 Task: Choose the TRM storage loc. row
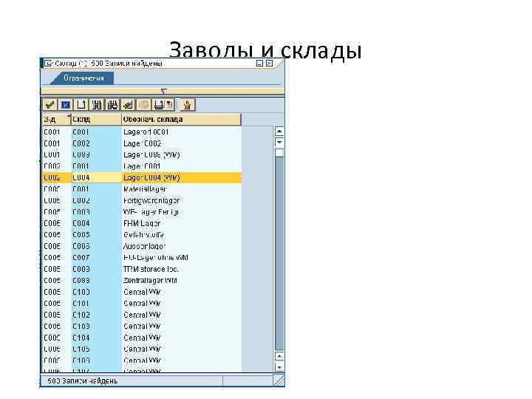coord(141,269)
